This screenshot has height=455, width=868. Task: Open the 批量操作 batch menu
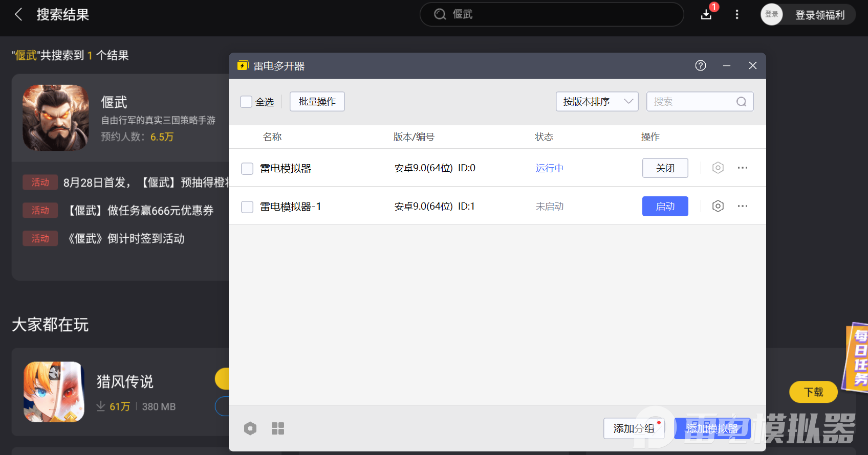(317, 102)
